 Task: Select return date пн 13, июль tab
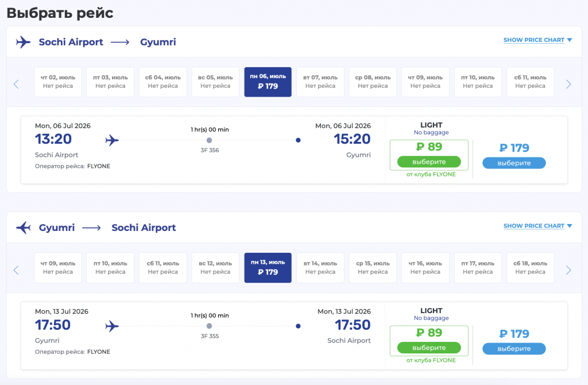[x=268, y=268]
